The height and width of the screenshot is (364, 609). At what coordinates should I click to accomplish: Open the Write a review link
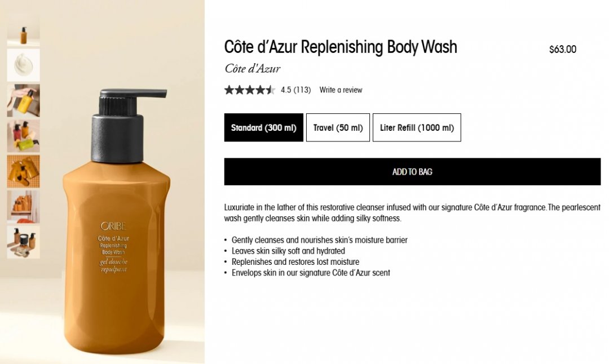click(341, 90)
